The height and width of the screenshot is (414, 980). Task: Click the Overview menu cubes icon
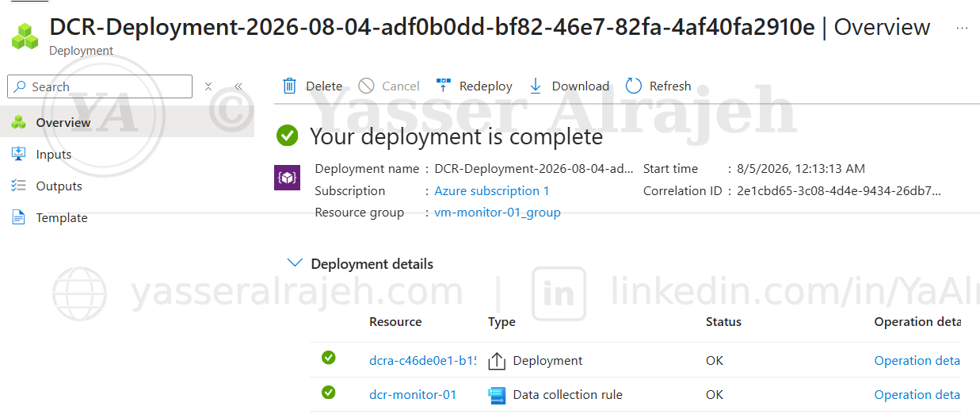19,122
